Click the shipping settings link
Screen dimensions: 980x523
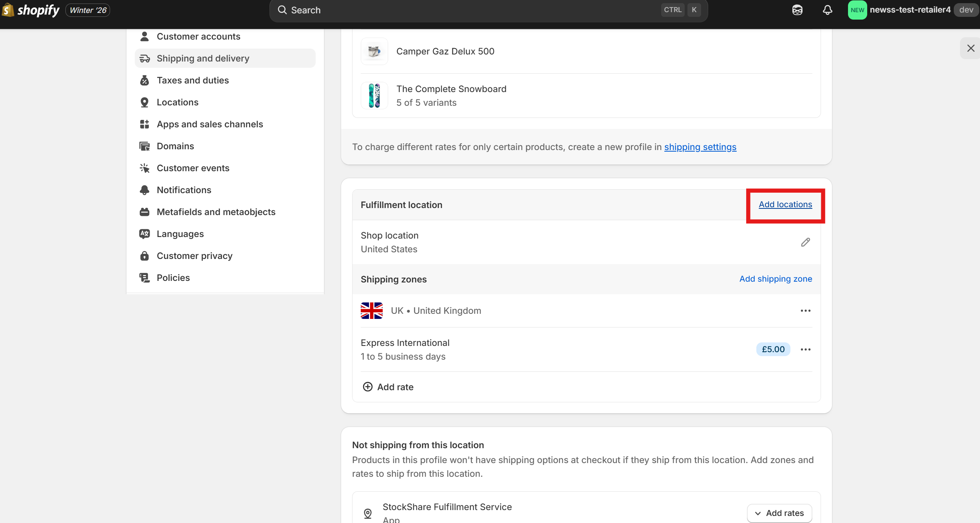click(700, 147)
